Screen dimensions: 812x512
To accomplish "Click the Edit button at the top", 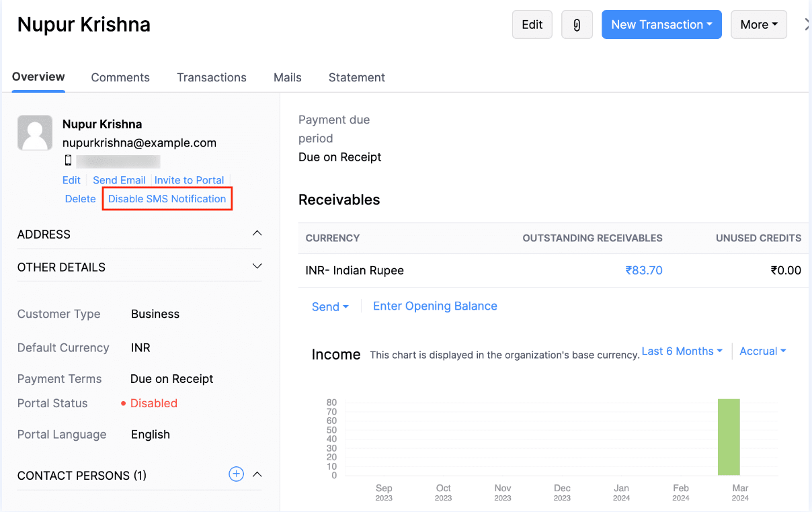I will (x=532, y=24).
